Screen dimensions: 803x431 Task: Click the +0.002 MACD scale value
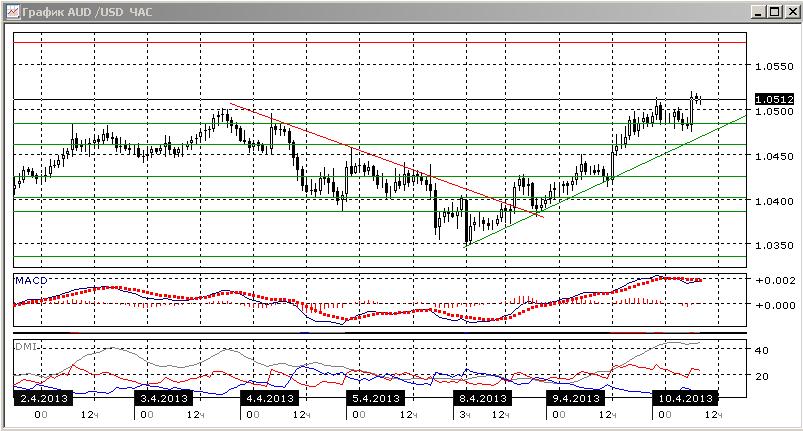click(x=776, y=280)
